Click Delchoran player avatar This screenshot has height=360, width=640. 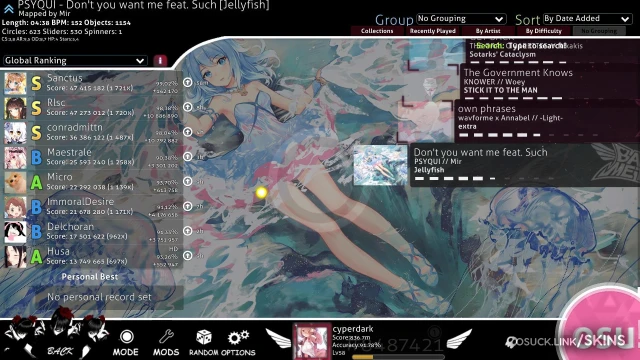(x=16, y=232)
